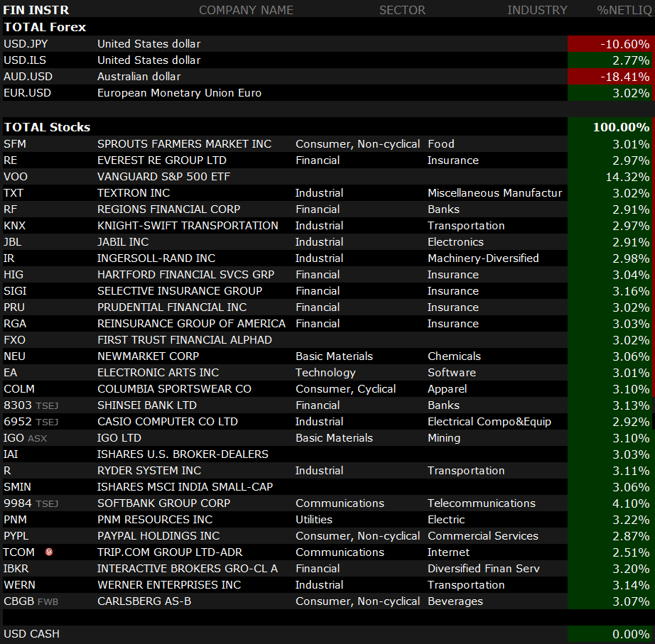Click the Telecommunications industry cell
The width and height of the screenshot is (655, 644).
pos(481,503)
